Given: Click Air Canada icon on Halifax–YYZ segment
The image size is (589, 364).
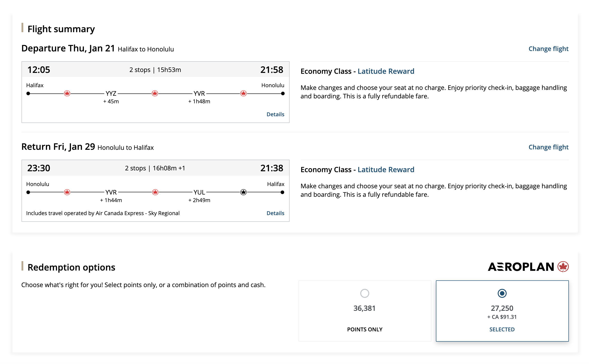Looking at the screenshot, I should [67, 93].
